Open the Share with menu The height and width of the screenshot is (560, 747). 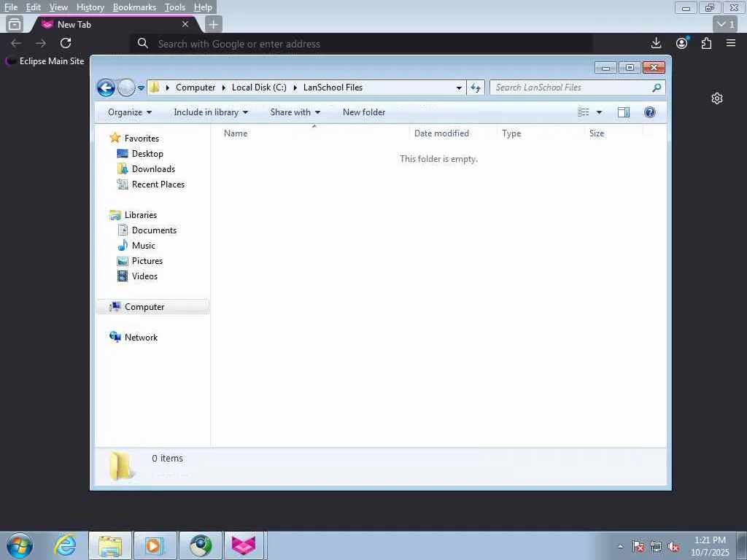(295, 112)
